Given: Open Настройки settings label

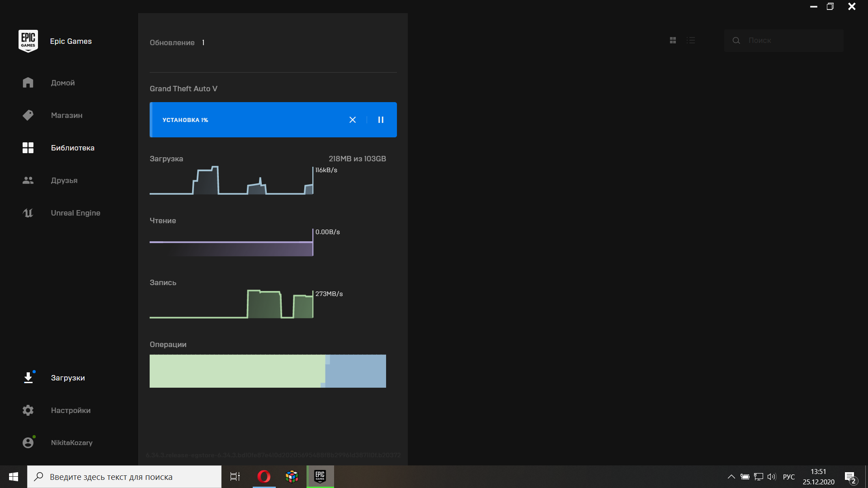Looking at the screenshot, I should click(71, 410).
